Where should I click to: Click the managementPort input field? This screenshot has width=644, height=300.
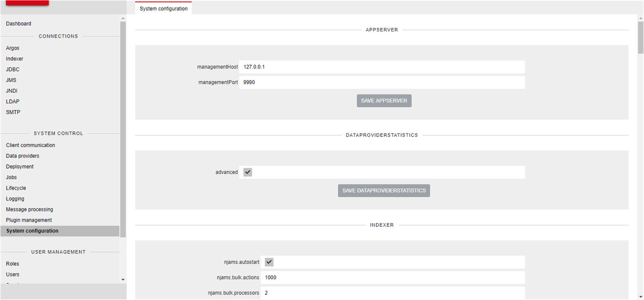coord(382,82)
